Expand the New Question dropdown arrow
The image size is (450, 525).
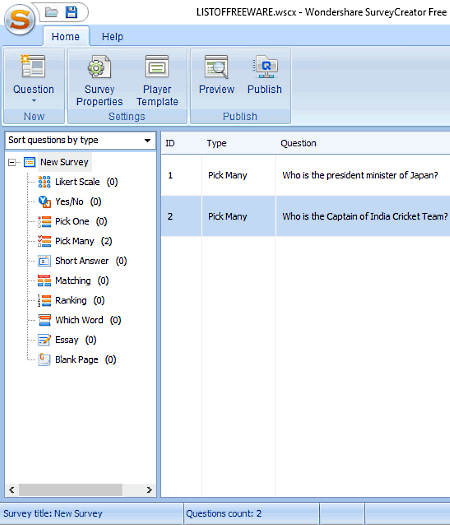pos(33,100)
